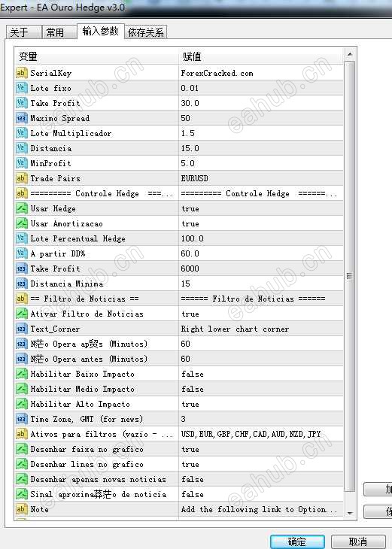Select the Maximo Spread value 50
This screenshot has height=549, width=392.
click(x=261, y=118)
